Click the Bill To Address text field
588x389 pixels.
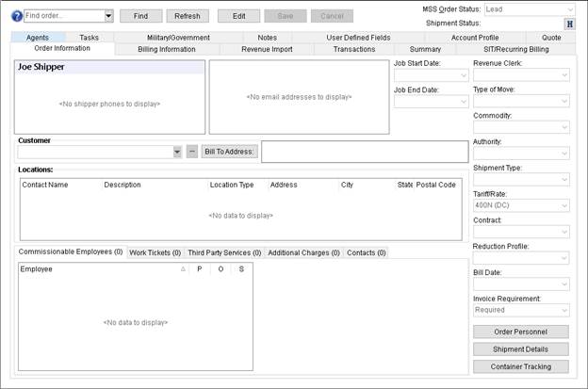pyautogui.click(x=364, y=152)
